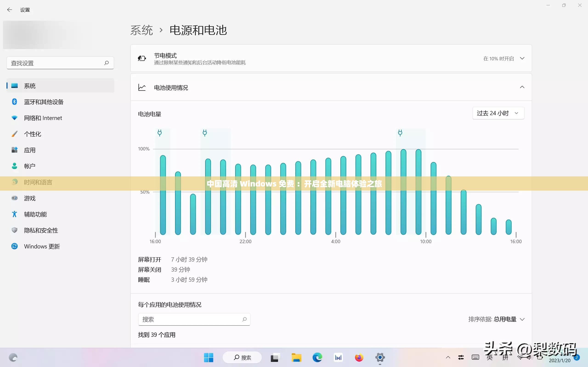Select the 应用 sidebar item
Image resolution: width=588 pixels, height=367 pixels.
(x=30, y=150)
